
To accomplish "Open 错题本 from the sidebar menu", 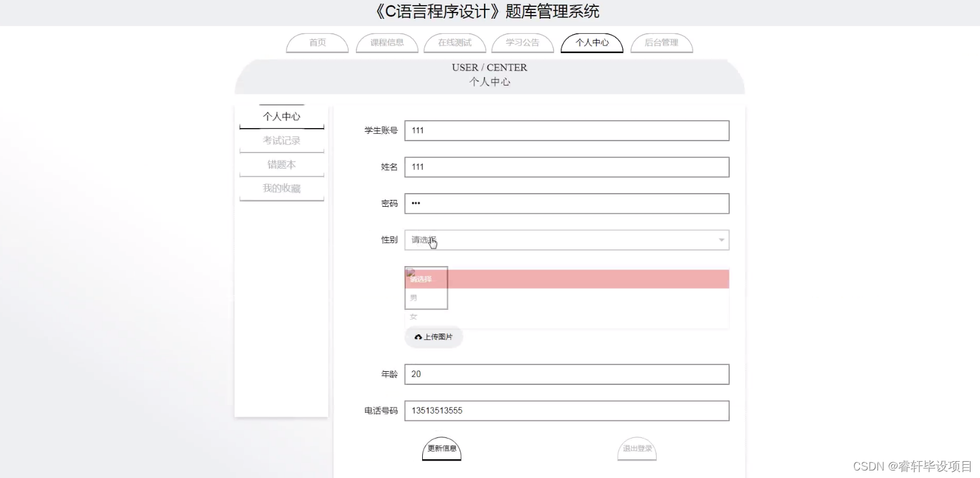I will (x=281, y=164).
